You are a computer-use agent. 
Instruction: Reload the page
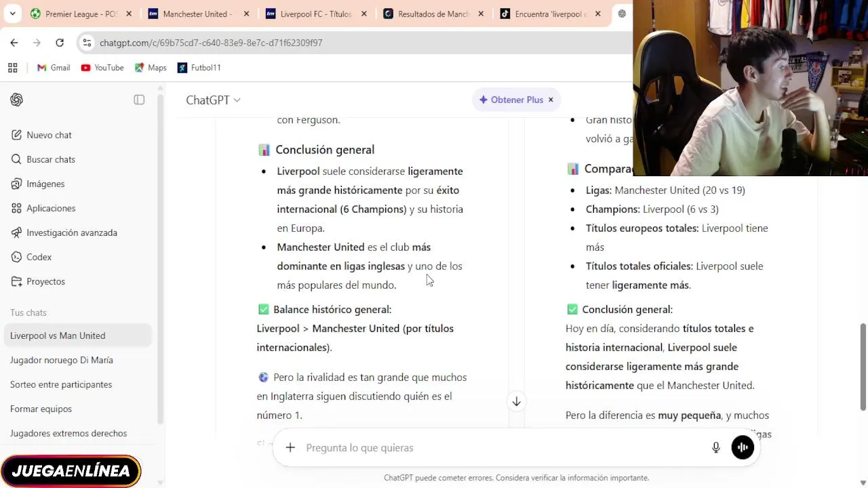[x=60, y=43]
